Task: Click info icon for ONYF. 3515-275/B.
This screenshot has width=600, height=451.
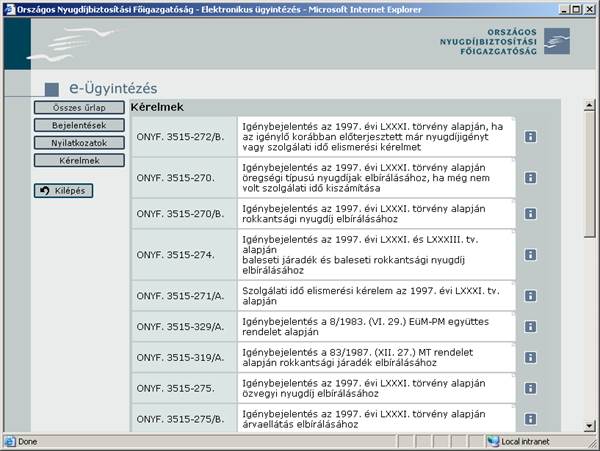Action: (x=531, y=417)
